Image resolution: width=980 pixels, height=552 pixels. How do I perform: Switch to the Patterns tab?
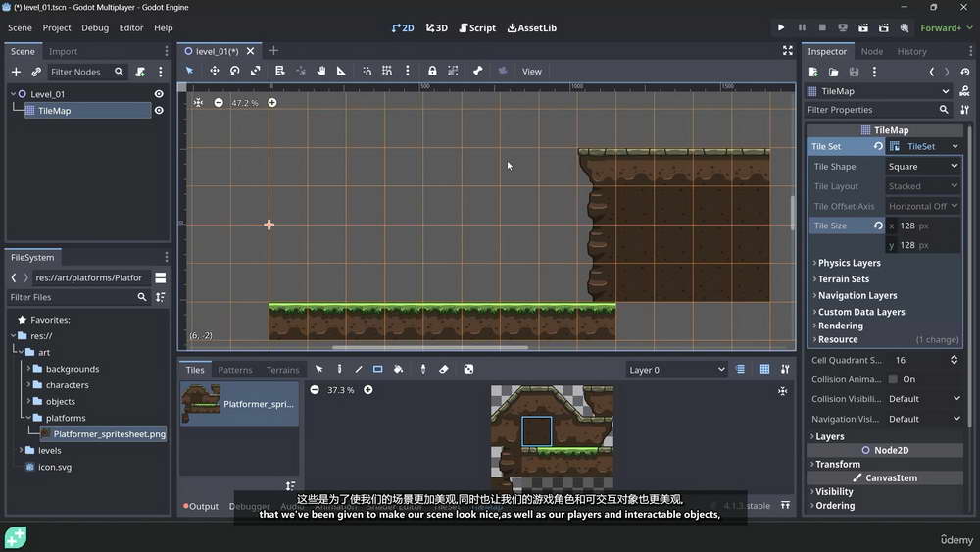tap(235, 370)
